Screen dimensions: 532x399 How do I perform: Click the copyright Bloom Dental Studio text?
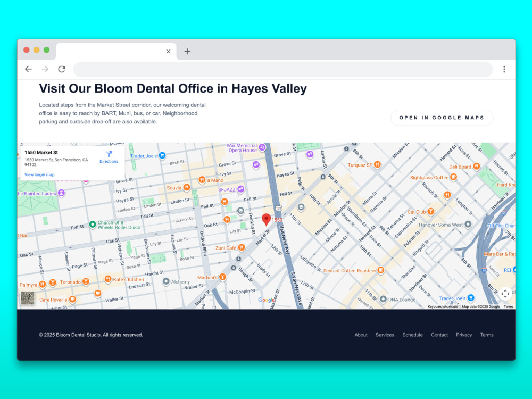coord(91,335)
